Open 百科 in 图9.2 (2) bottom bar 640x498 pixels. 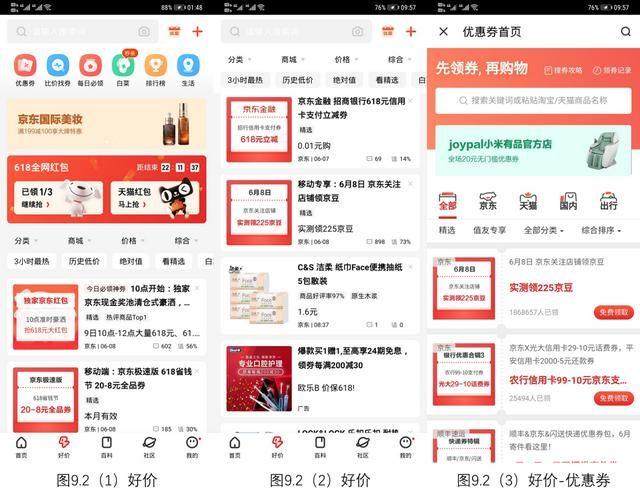320,447
